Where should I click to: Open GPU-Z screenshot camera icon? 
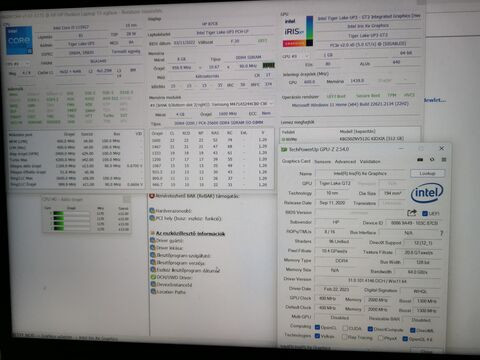pyautogui.click(x=420, y=160)
